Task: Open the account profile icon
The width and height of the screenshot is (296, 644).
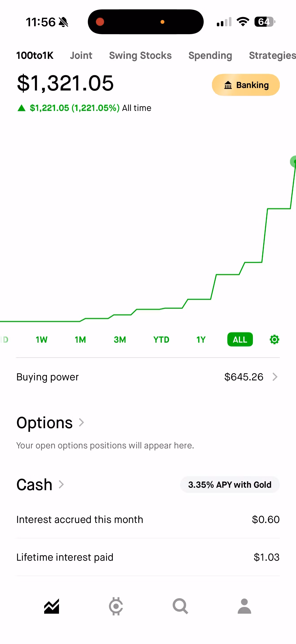Action: [244, 606]
